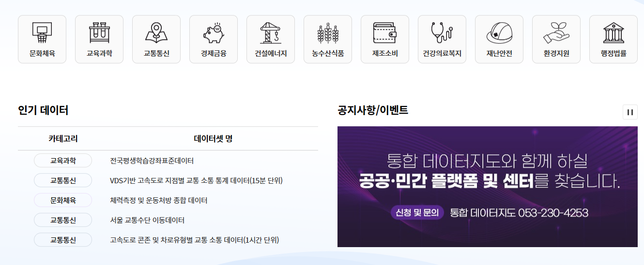644x265 pixels.
Task: Click the 통합 데이터지도 purple banner
Action: (x=488, y=187)
